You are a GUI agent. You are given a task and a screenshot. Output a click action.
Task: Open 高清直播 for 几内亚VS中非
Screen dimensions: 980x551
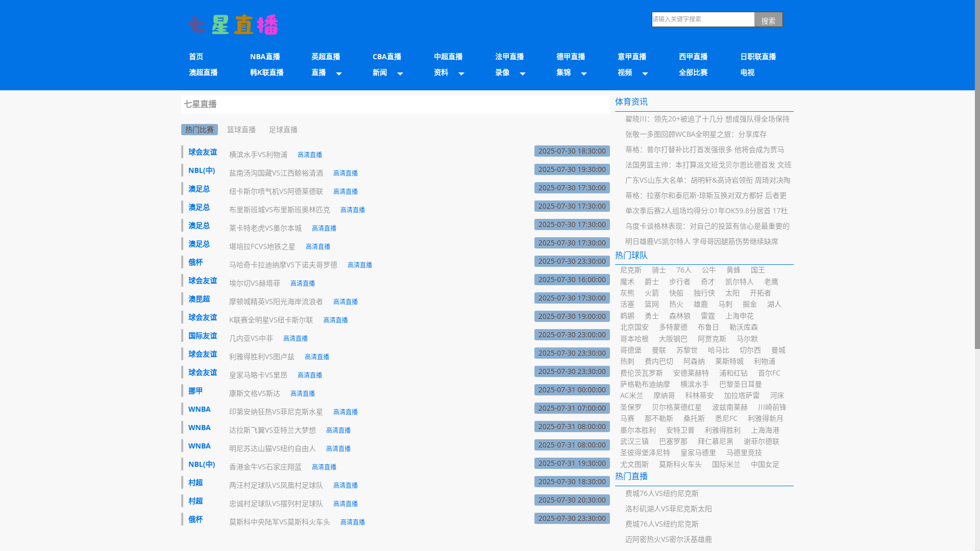pos(296,338)
